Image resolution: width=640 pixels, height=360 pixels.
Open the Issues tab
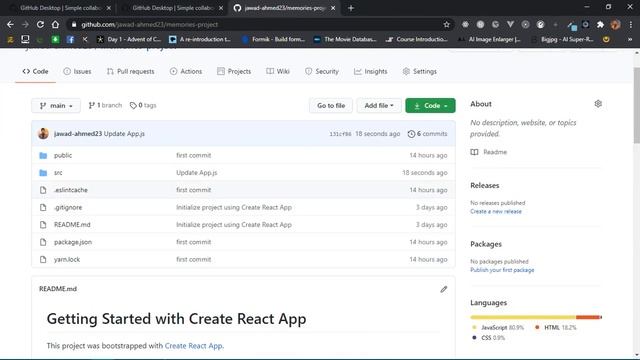pyautogui.click(x=77, y=71)
